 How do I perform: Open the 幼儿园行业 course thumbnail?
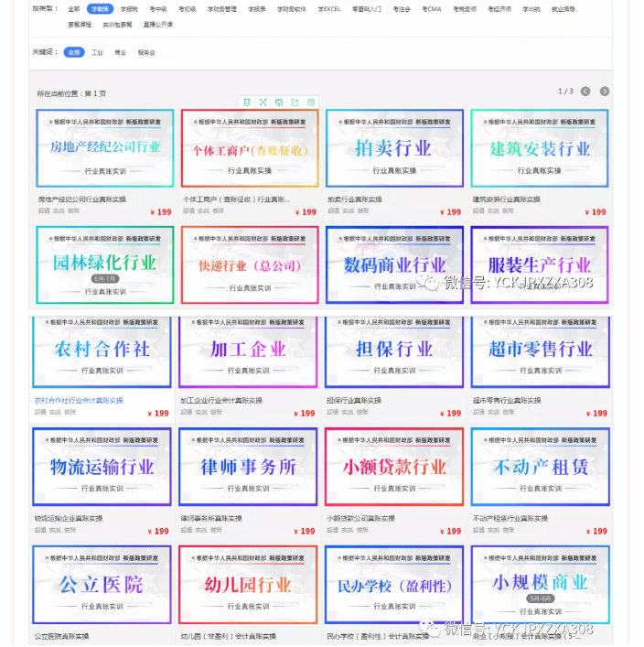pos(248,585)
